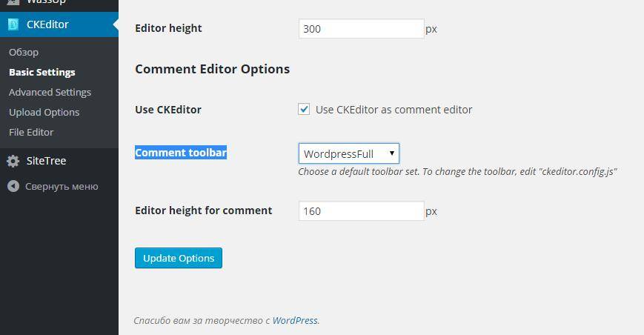Open the SiteTree menu label
Image resolution: width=644 pixels, height=335 pixels.
tap(46, 161)
